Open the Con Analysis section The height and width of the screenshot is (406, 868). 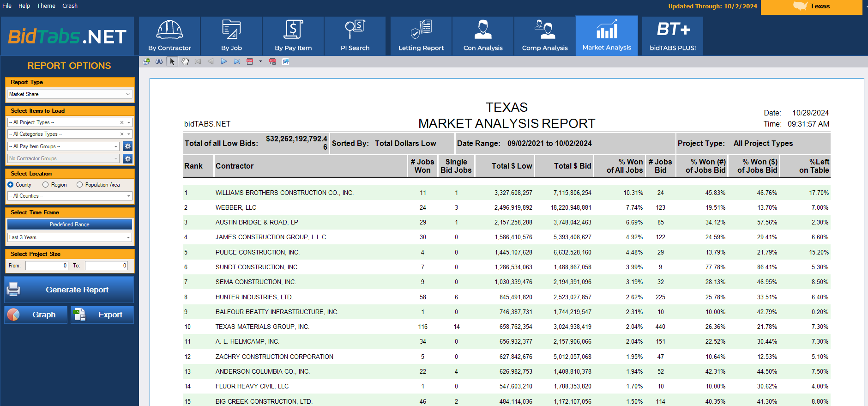click(483, 36)
